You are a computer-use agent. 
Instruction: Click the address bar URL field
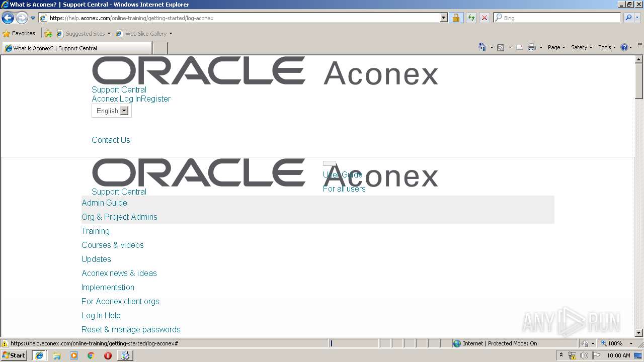239,18
